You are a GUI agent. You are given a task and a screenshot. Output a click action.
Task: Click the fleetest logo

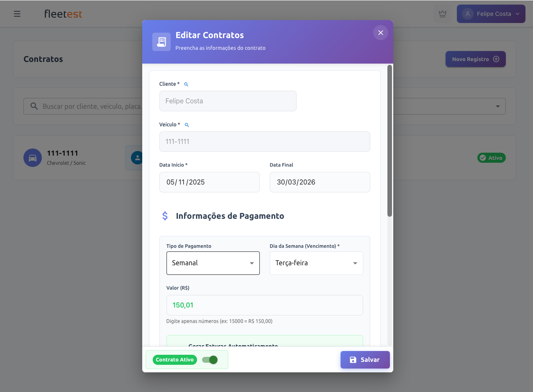tap(63, 14)
